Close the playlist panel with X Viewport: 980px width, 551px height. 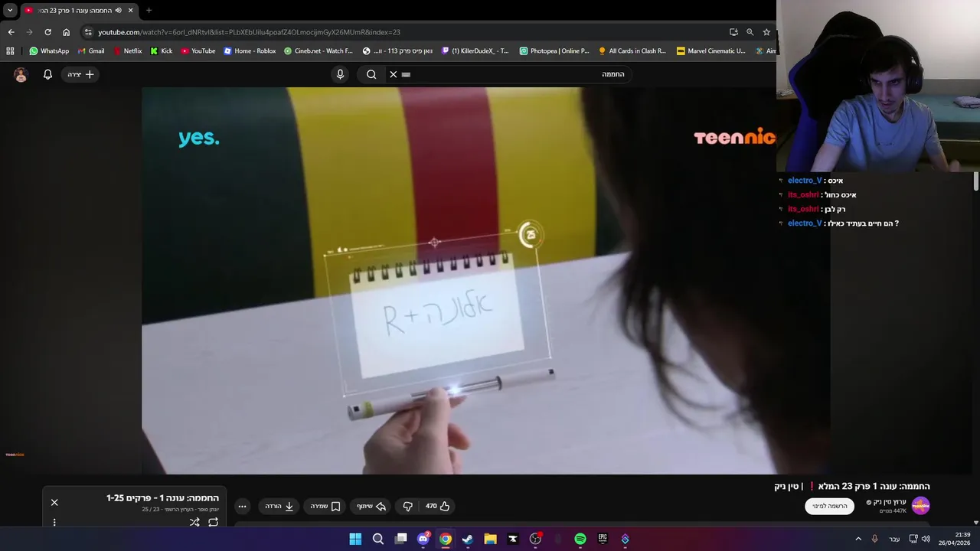click(54, 502)
